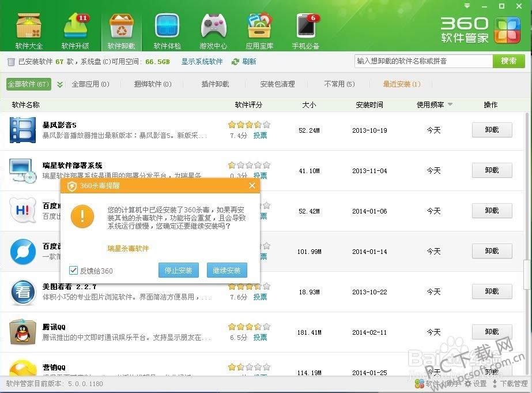Click the 2014-01-14 install date cell
Viewport: 532px width, 393px height.
(x=369, y=252)
